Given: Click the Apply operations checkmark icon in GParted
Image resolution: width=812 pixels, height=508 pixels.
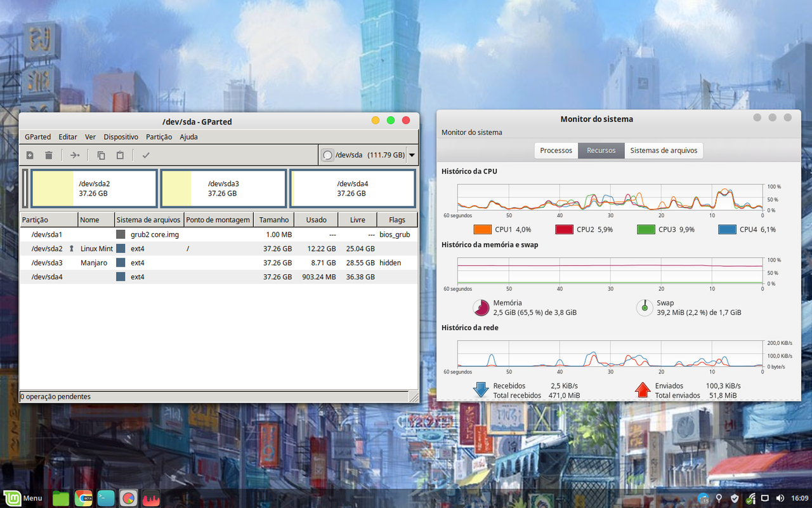Looking at the screenshot, I should click(146, 155).
